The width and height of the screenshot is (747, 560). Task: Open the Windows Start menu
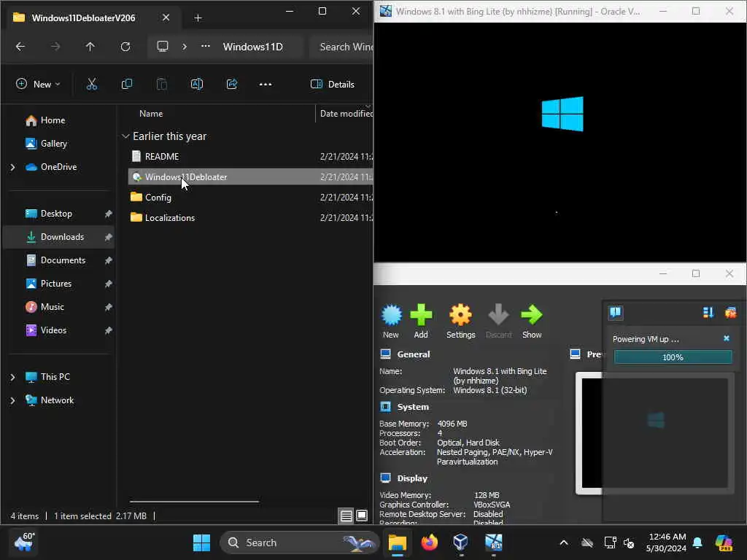[201, 542]
